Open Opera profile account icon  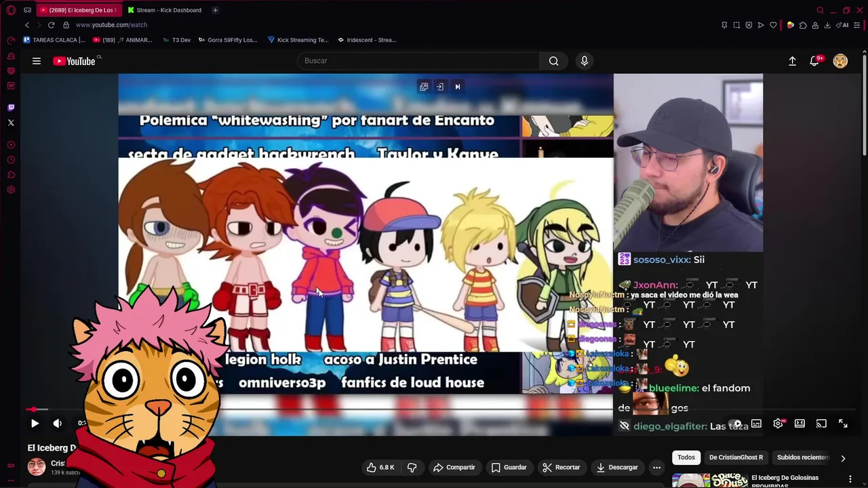(x=815, y=25)
